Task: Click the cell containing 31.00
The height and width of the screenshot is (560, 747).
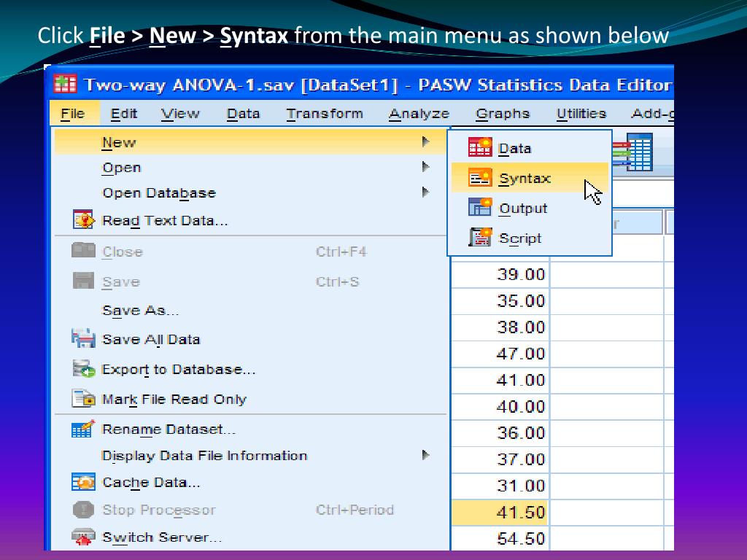Action: tap(500, 486)
